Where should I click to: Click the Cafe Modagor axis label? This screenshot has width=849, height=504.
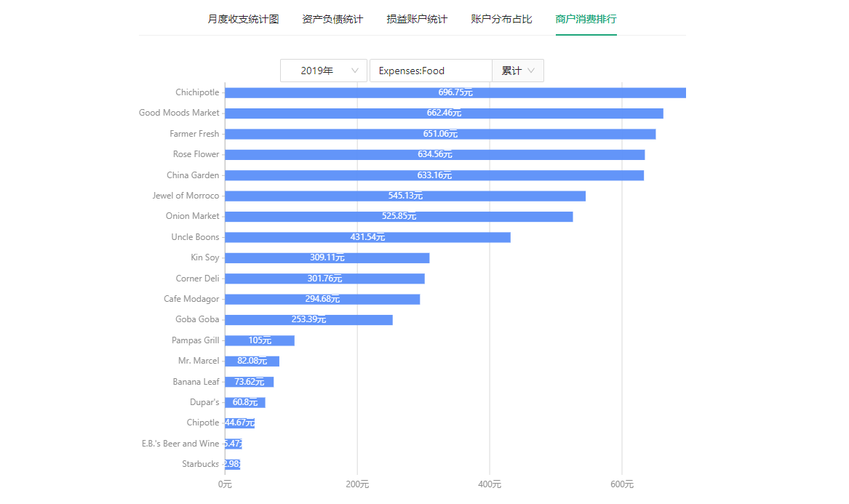pyautogui.click(x=191, y=299)
